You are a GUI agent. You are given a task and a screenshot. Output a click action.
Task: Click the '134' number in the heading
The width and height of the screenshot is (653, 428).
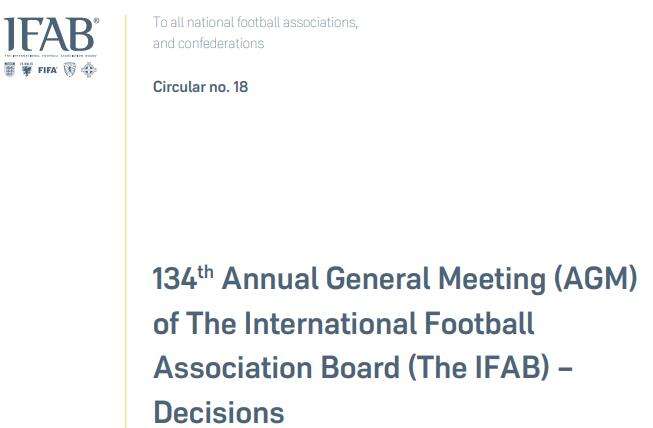pos(175,279)
